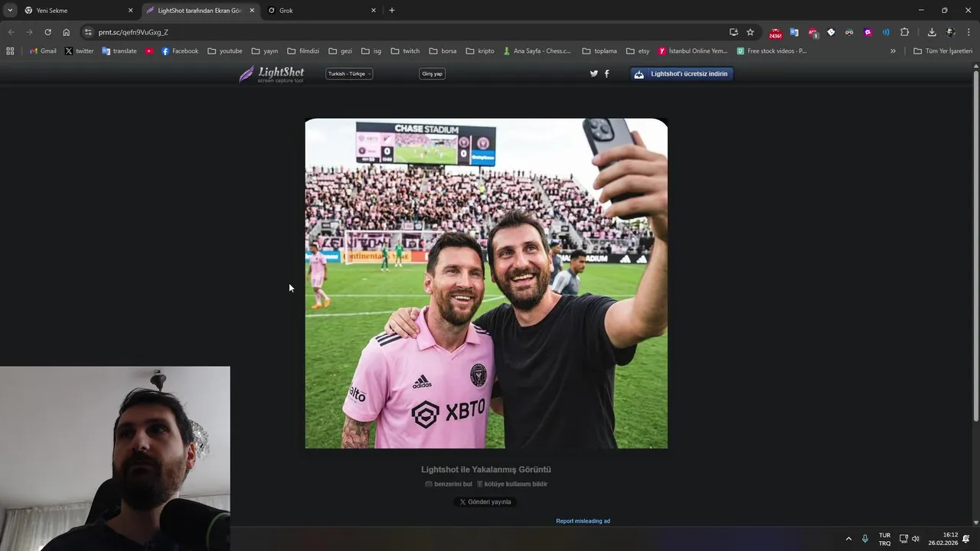Screen dimensions: 980x551
Task: Open the twitch bookmarks folder
Action: (405, 51)
